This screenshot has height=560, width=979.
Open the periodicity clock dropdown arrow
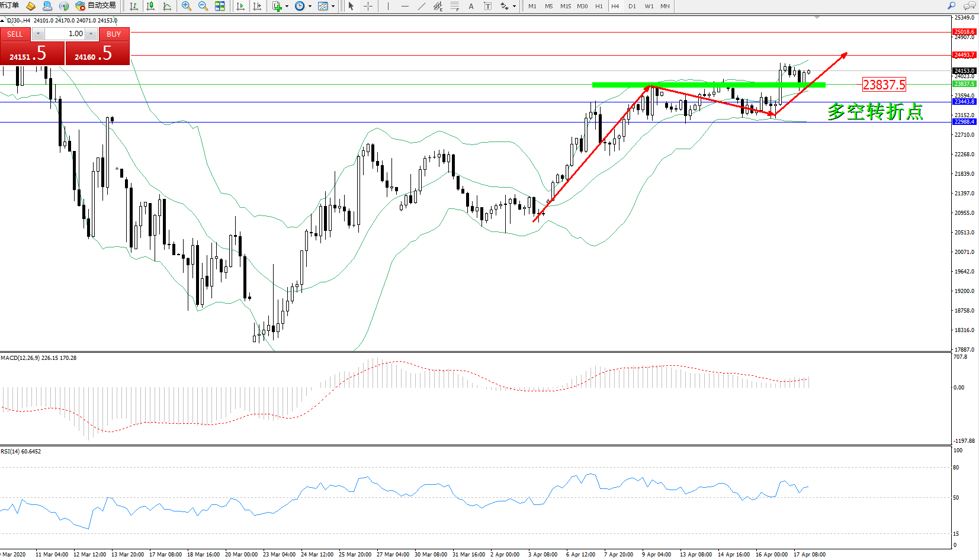tap(310, 6)
